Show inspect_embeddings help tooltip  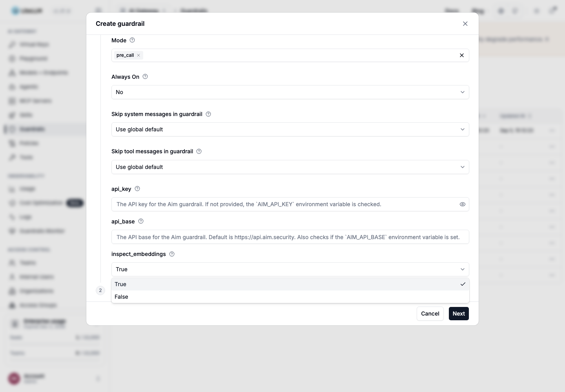coord(172,254)
